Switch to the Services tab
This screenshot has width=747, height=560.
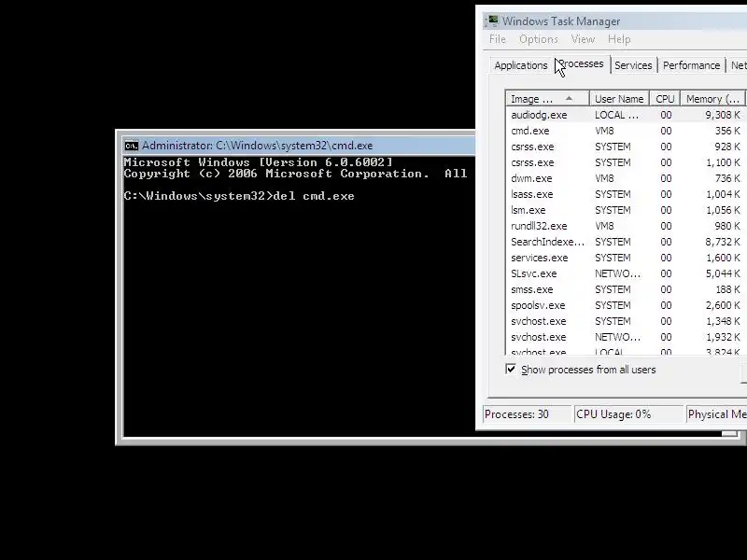click(x=633, y=65)
